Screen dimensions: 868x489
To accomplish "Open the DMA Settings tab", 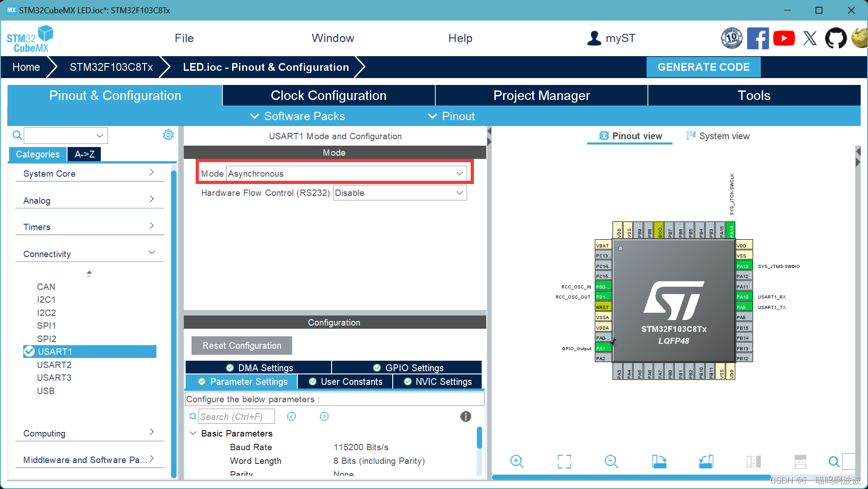I will [259, 368].
